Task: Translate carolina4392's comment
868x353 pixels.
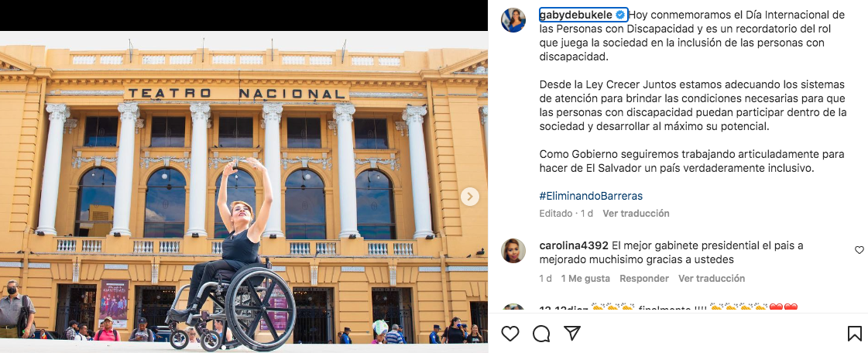Action: point(712,279)
